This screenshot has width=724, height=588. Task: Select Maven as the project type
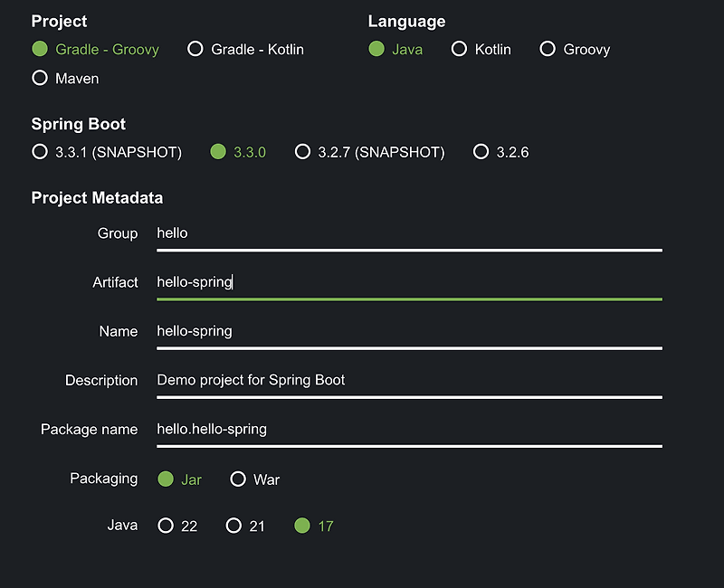(40, 78)
